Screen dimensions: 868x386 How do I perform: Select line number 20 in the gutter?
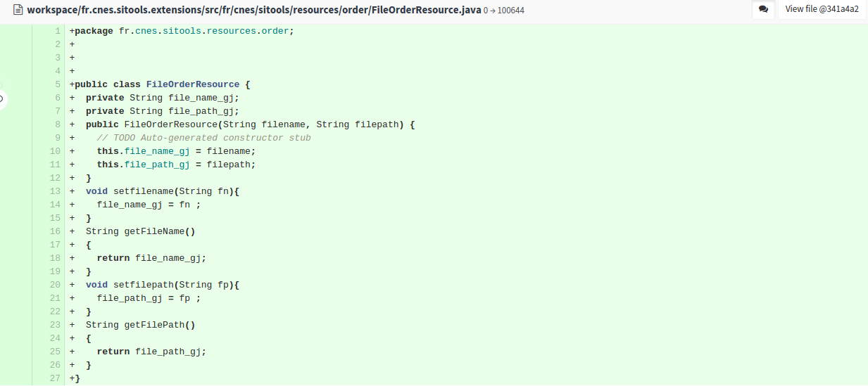coord(56,285)
